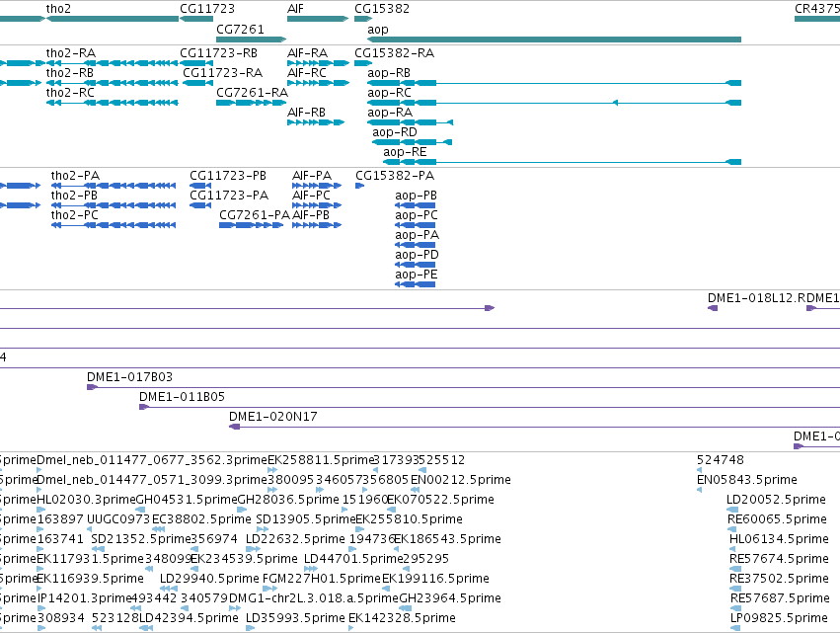Select the aop-RD transcript label

click(x=395, y=132)
